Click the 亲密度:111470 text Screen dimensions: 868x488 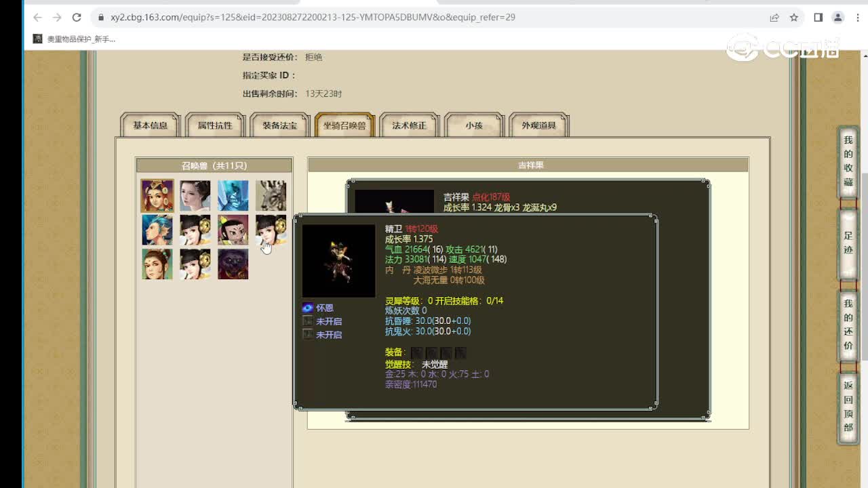click(x=411, y=384)
